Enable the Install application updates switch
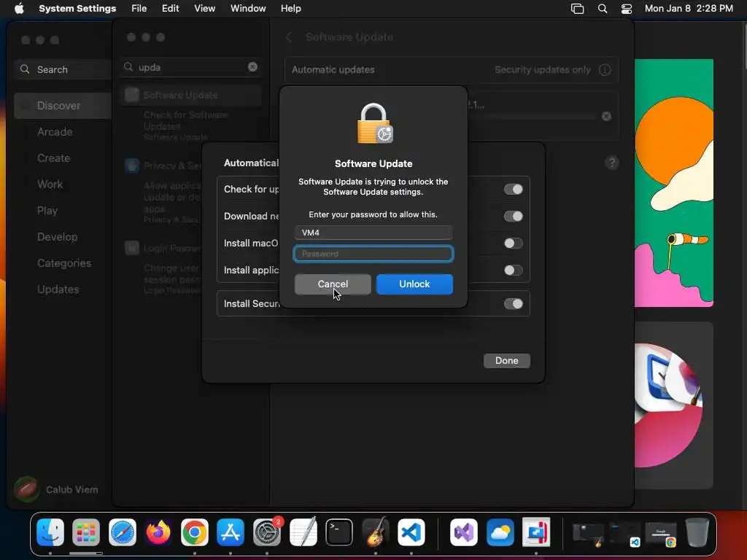Image resolution: width=747 pixels, height=560 pixels. click(513, 271)
